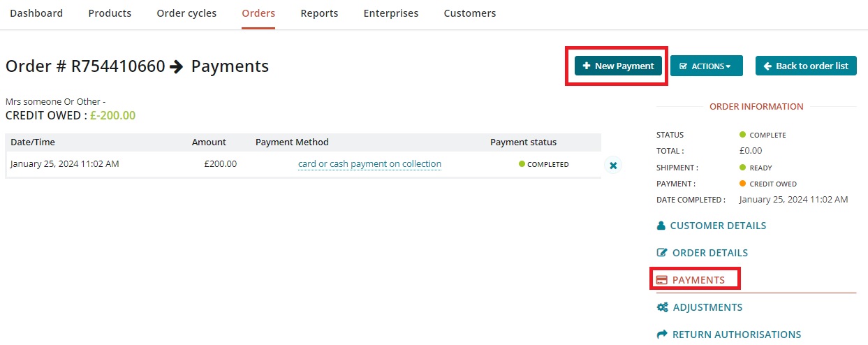Viewport: 868px width, 345px height.
Task: Go back to order list
Action: tap(806, 66)
